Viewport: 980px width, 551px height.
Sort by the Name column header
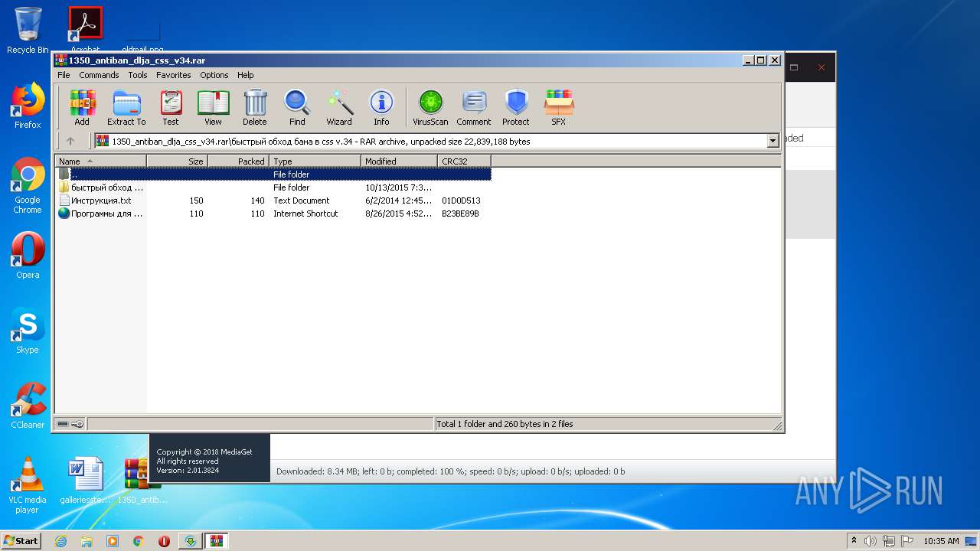coord(100,161)
